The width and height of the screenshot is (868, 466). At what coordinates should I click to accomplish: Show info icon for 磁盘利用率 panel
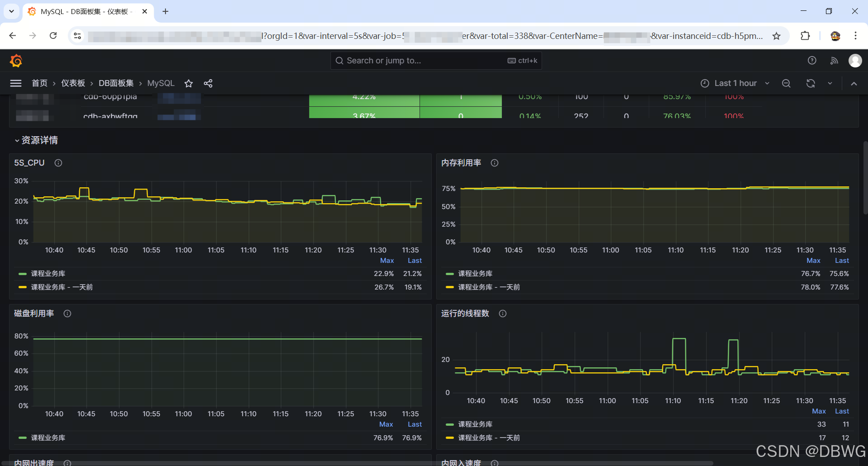tap(67, 314)
